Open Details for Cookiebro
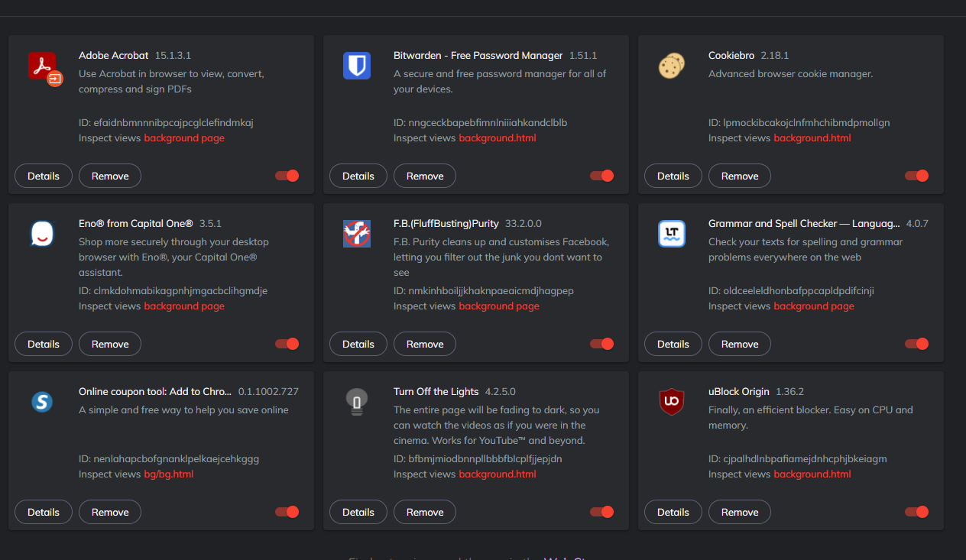The height and width of the screenshot is (560, 966). [673, 176]
